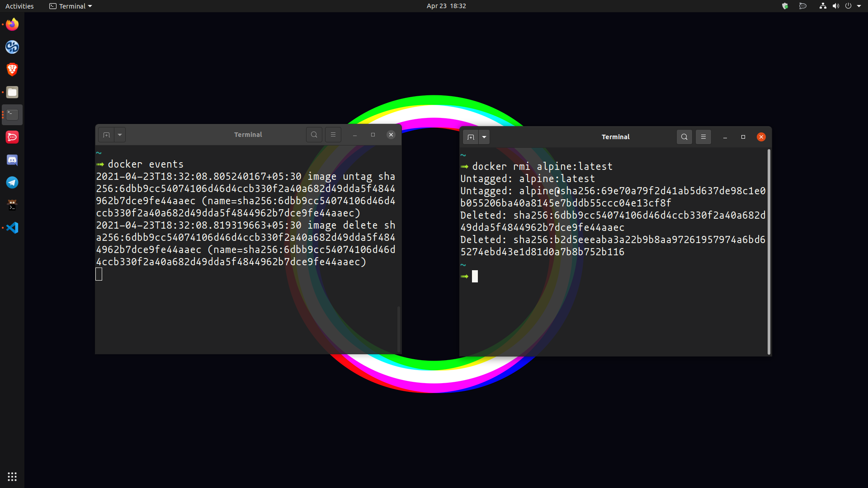868x488 pixels.
Task: Open the Files manager in dock
Action: coord(12,92)
